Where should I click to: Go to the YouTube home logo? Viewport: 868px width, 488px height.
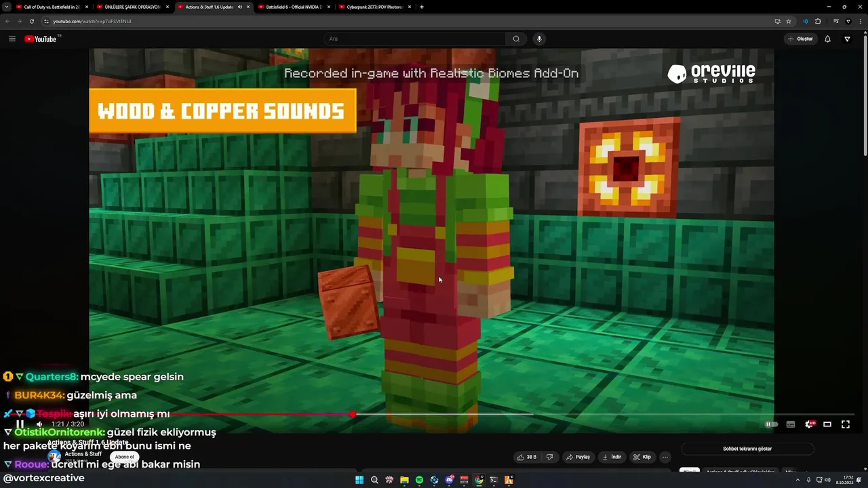(x=42, y=39)
